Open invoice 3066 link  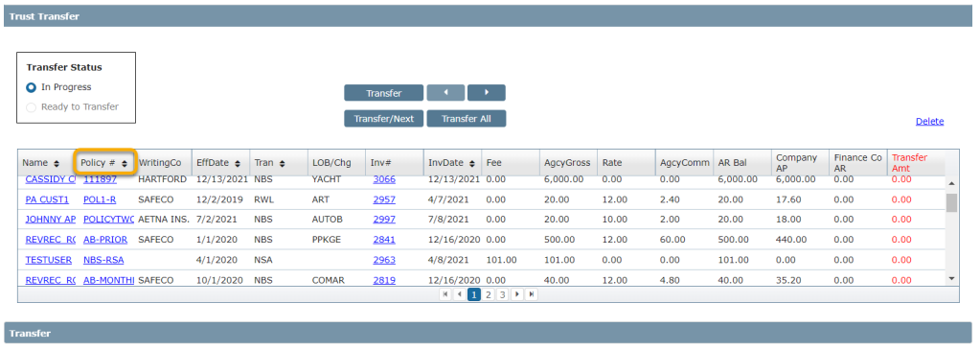click(384, 179)
